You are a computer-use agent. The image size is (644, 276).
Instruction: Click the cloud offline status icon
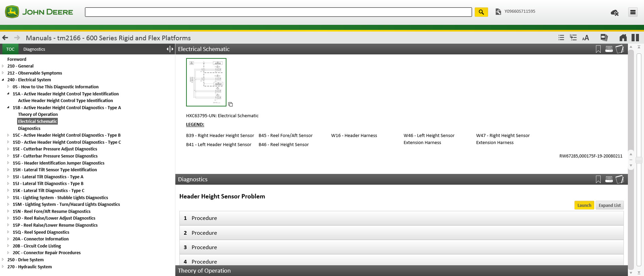pyautogui.click(x=614, y=13)
